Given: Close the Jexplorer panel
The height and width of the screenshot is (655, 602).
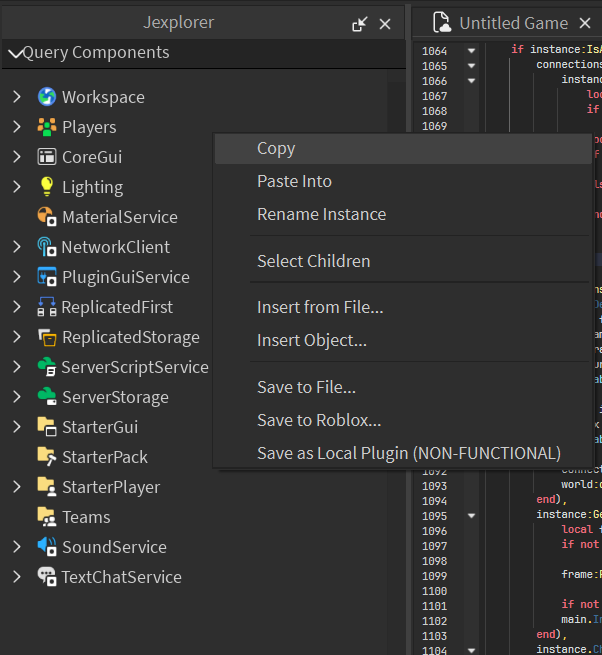Looking at the screenshot, I should [x=385, y=24].
